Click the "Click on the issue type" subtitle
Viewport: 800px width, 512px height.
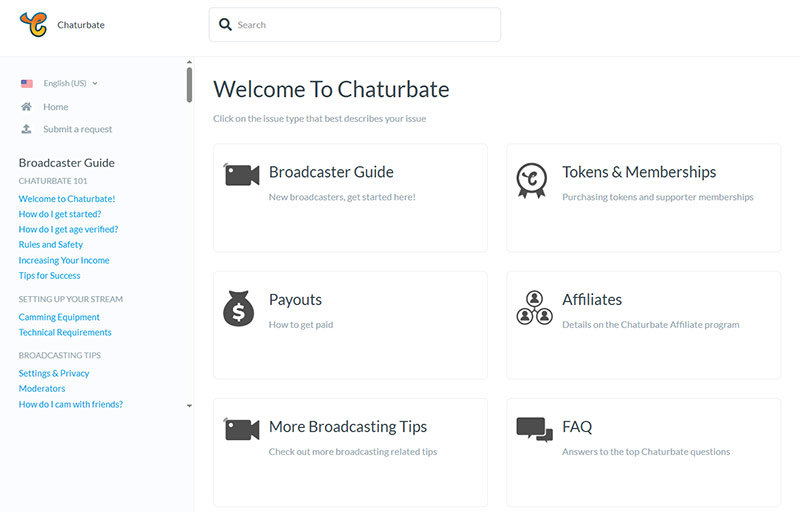tap(319, 119)
